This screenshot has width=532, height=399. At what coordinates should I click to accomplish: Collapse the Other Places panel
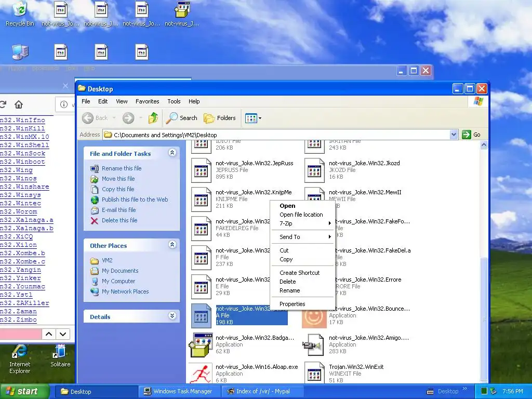tap(172, 245)
